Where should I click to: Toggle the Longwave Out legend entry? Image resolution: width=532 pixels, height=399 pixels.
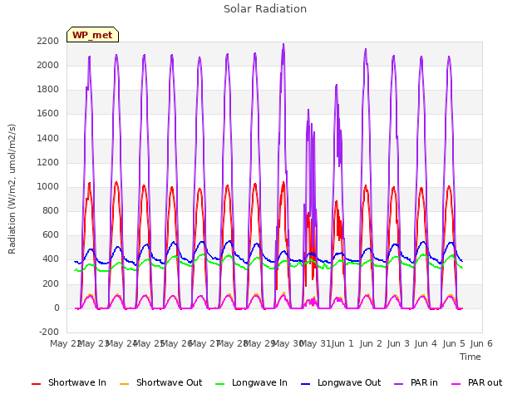tap(341, 382)
